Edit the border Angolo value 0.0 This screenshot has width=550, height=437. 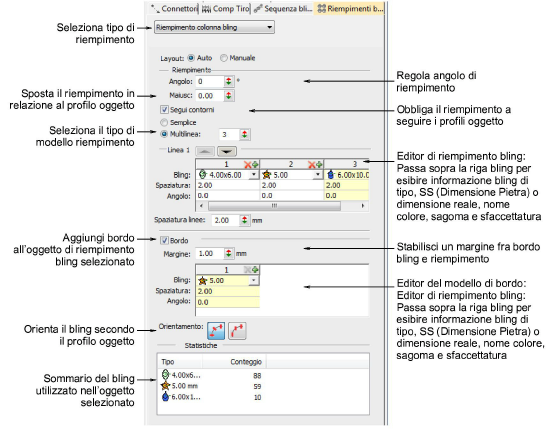[x=228, y=302]
